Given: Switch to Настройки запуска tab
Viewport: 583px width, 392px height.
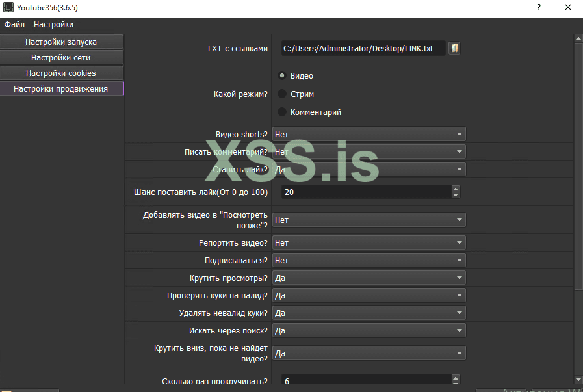Looking at the screenshot, I should point(61,42).
